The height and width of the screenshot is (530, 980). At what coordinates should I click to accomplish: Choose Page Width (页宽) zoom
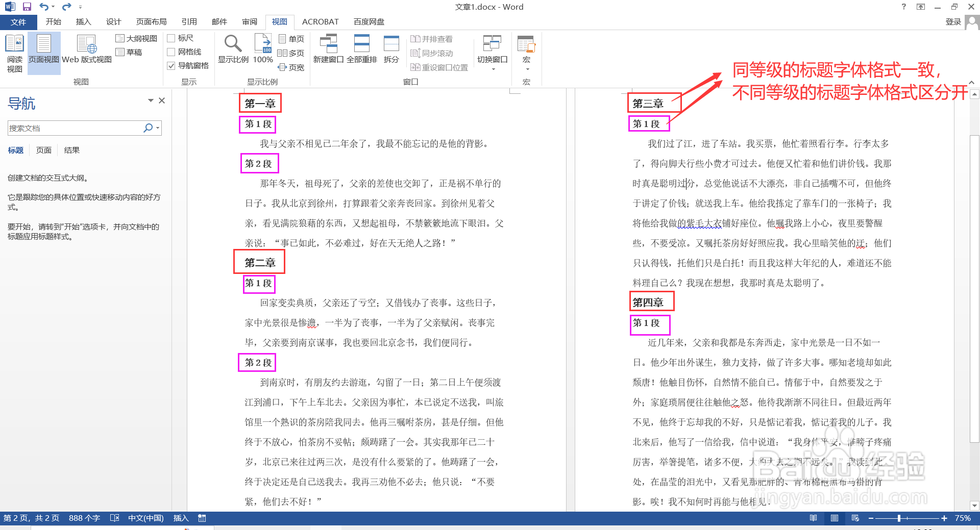tap(291, 67)
